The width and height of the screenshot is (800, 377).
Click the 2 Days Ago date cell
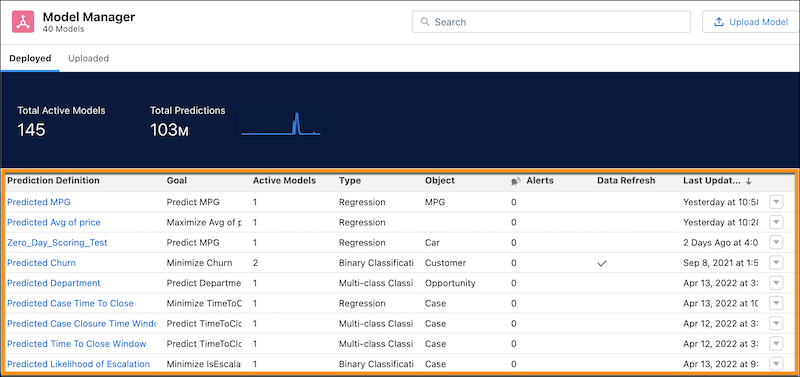(720, 242)
